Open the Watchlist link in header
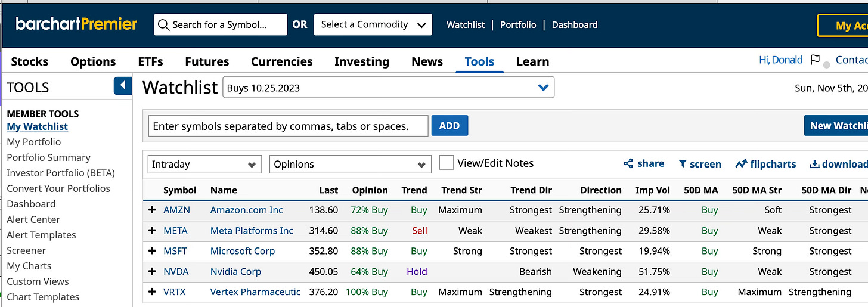The width and height of the screenshot is (868, 307). coord(465,25)
